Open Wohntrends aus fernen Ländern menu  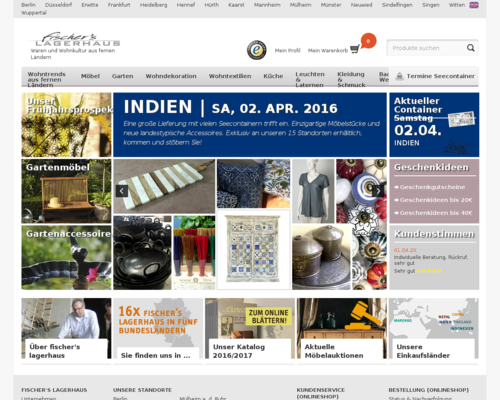click(x=46, y=79)
